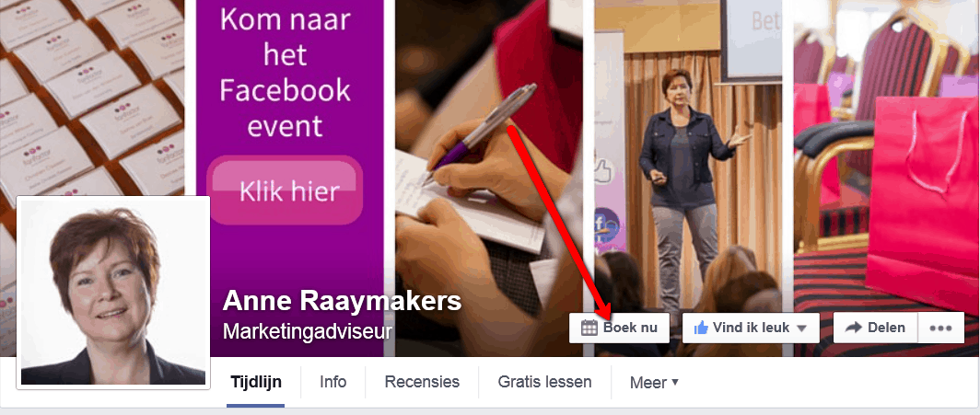The width and height of the screenshot is (980, 415).
Task: Click the Kom naar het Facebook event text
Action: tap(285, 73)
